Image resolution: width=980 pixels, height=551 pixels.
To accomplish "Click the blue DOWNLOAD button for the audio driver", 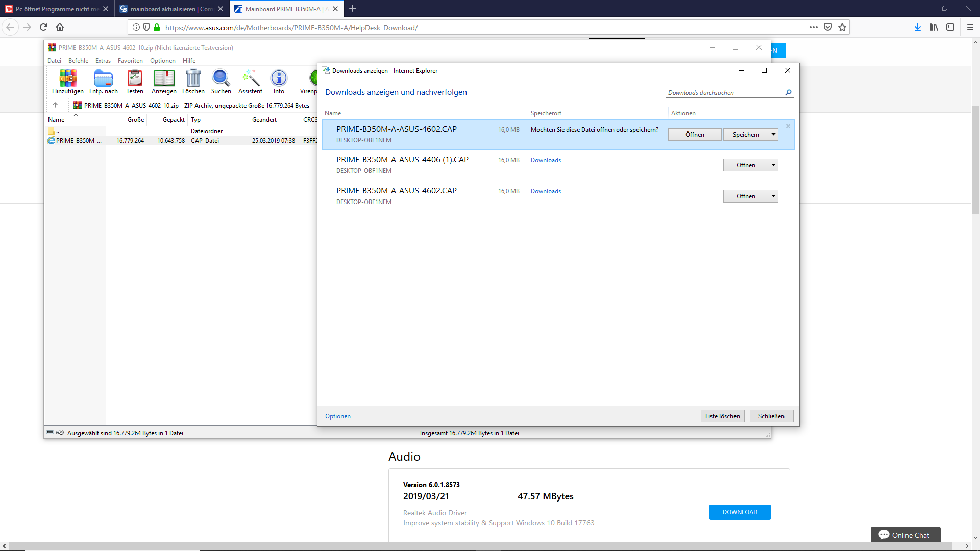I will point(740,512).
